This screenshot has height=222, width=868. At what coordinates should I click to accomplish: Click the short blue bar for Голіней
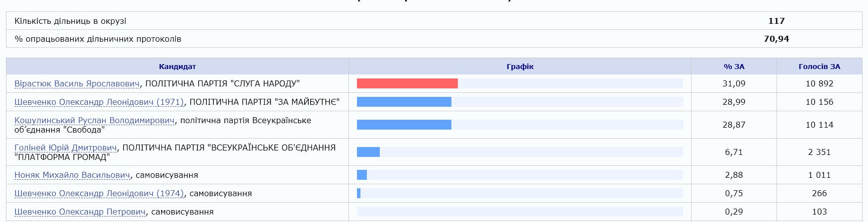tap(368, 152)
